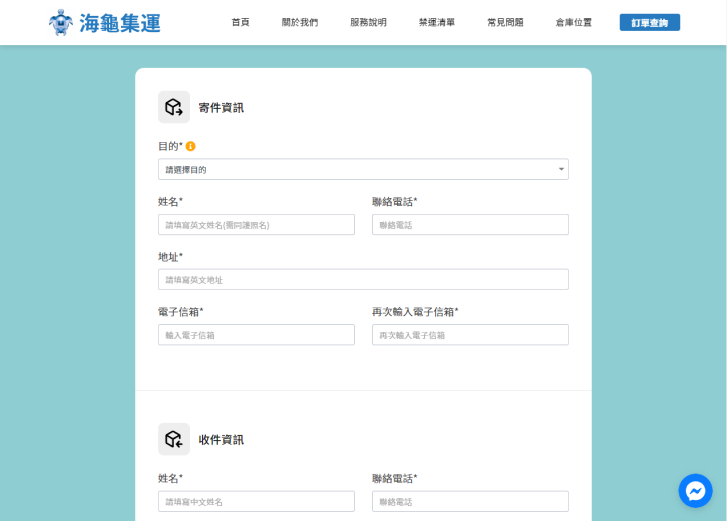
Task: Navigate to 倉庫位置
Action: (x=574, y=22)
